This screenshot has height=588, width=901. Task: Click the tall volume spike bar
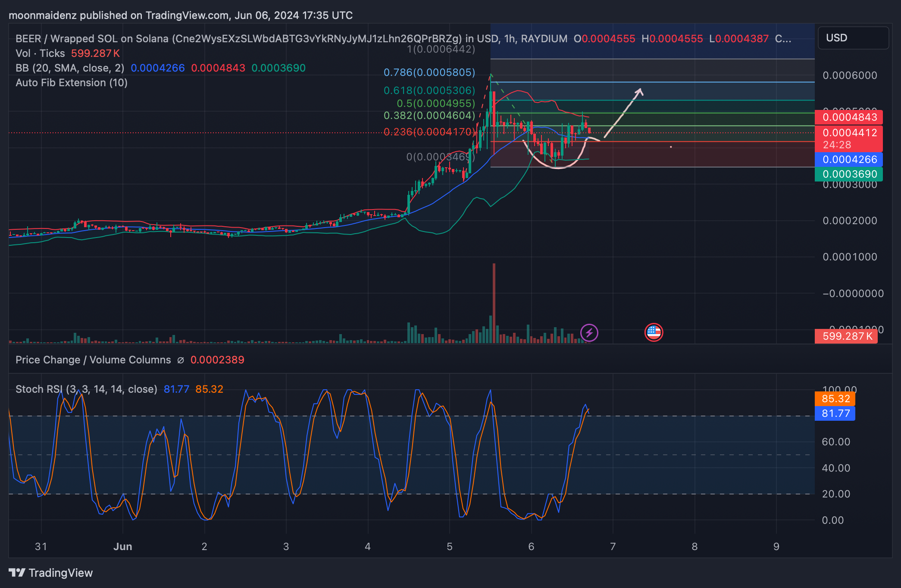[x=494, y=303]
